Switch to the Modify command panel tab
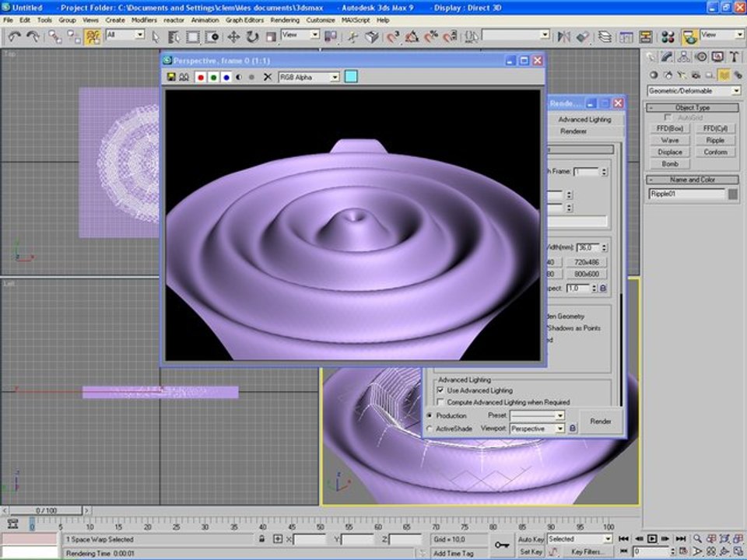Image resolution: width=747 pixels, height=560 pixels. (667, 57)
